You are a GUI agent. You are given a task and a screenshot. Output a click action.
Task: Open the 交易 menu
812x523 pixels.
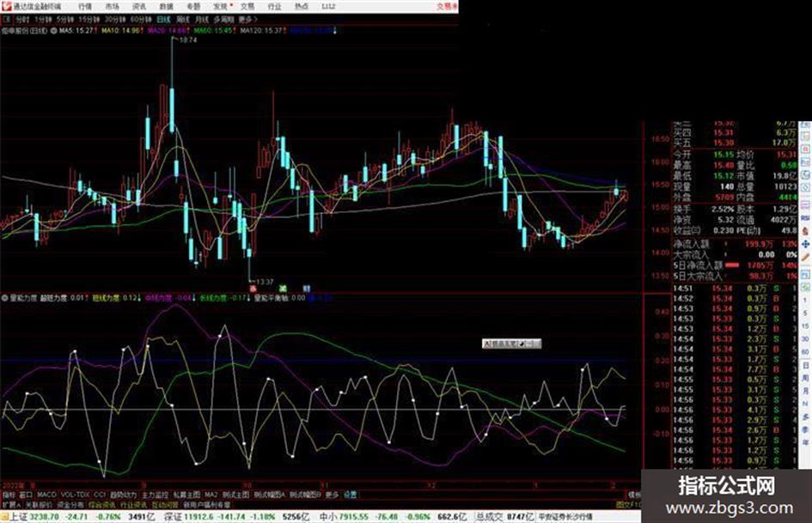coord(247,6)
